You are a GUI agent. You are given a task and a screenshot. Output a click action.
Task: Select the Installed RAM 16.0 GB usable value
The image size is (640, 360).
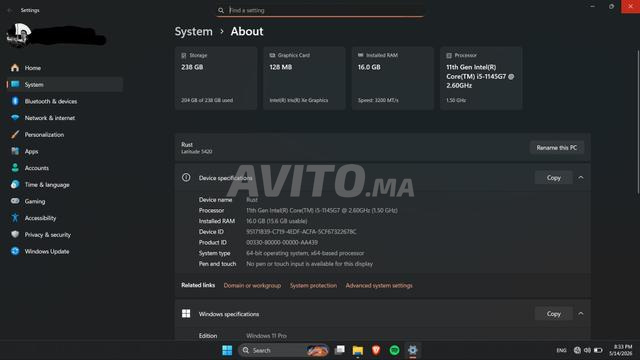pyautogui.click(x=276, y=221)
